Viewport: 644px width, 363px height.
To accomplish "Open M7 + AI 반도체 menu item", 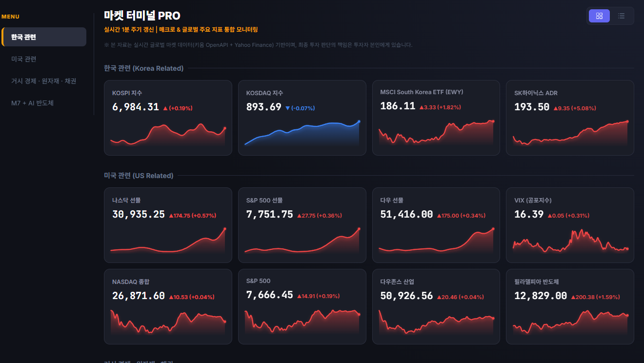I will [44, 103].
